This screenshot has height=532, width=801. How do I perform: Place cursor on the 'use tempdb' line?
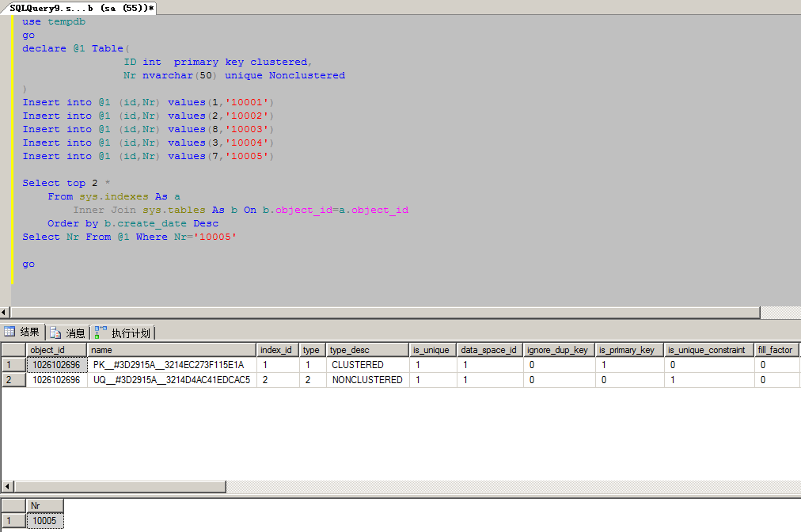54,22
